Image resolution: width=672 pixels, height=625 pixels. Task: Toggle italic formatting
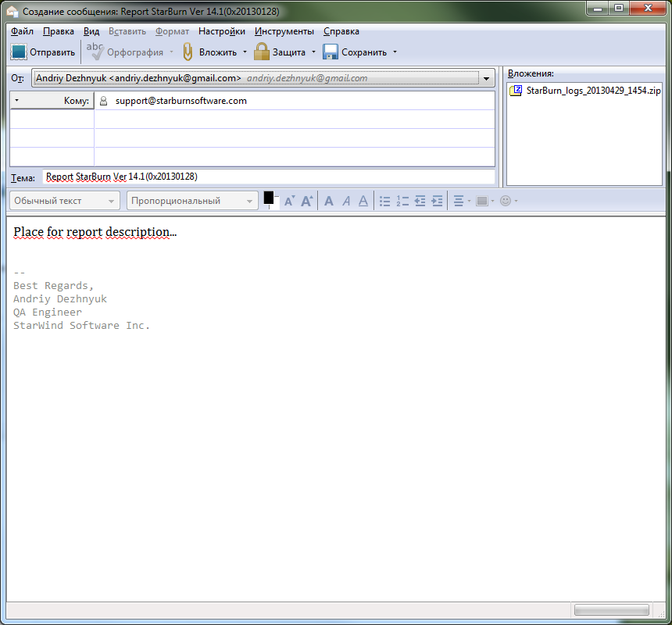[x=346, y=201]
